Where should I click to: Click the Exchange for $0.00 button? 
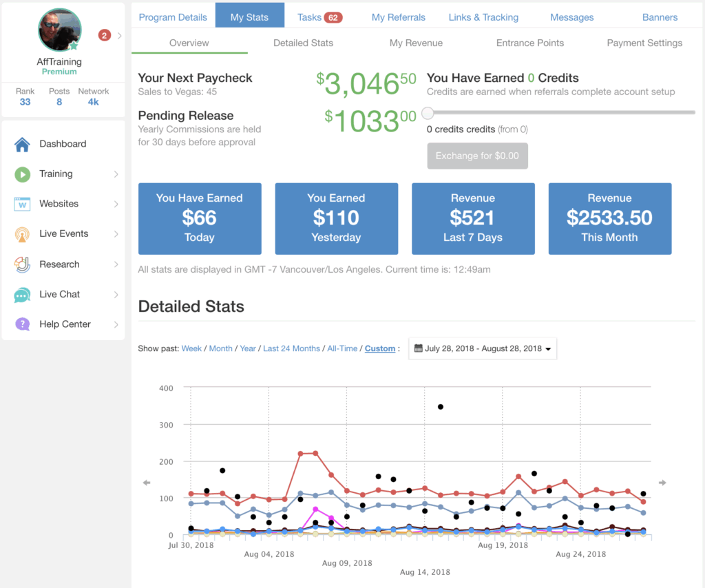pyautogui.click(x=477, y=156)
